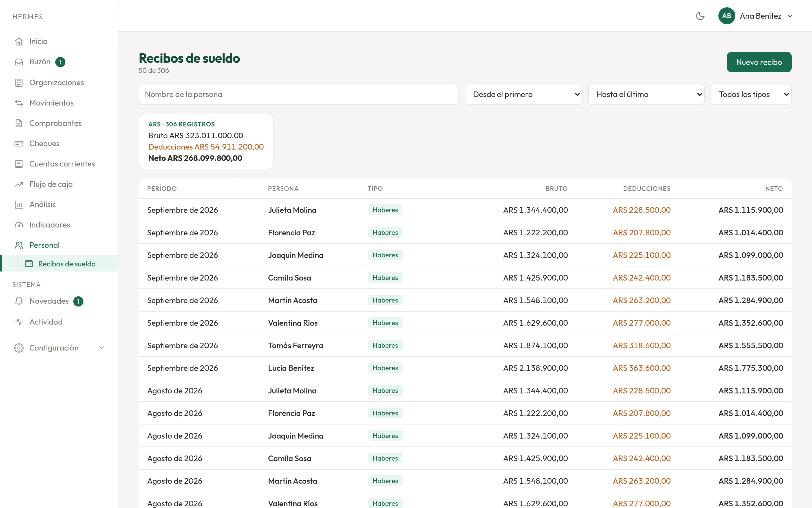Expand the Configuración chevron
This screenshot has height=508, width=812.
[x=101, y=348]
